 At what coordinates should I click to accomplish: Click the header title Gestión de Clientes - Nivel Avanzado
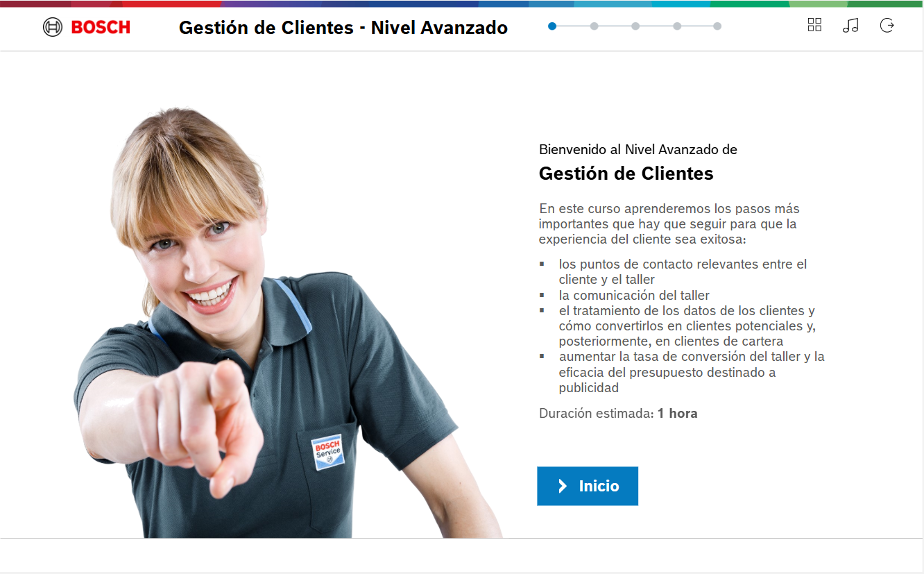[x=343, y=28]
